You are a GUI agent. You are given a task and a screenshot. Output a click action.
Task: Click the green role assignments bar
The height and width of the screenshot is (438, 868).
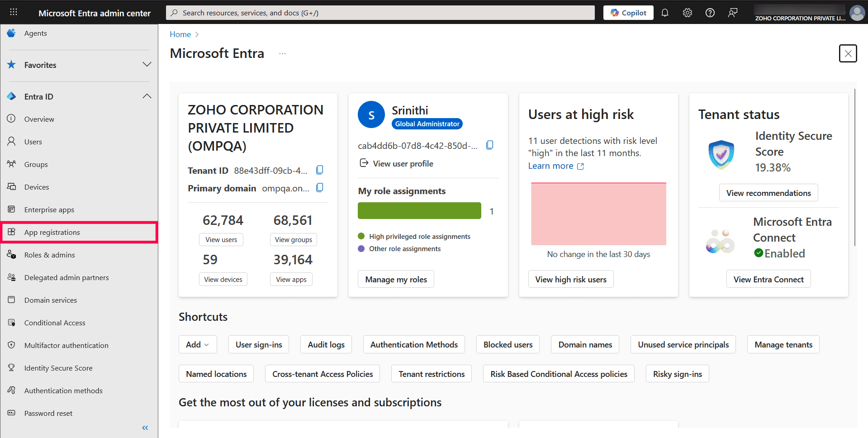(x=419, y=210)
